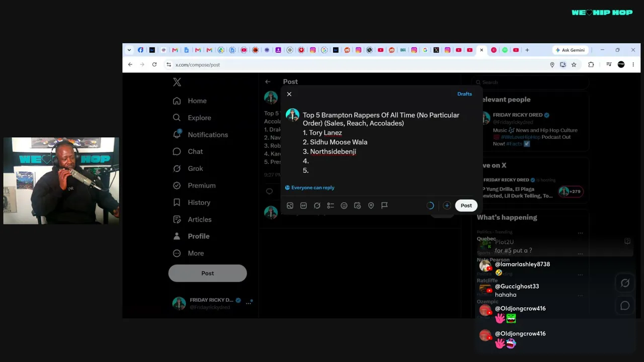Viewport: 644px width, 362px height.
Task: Reload the page in the browser
Action: (154, 65)
